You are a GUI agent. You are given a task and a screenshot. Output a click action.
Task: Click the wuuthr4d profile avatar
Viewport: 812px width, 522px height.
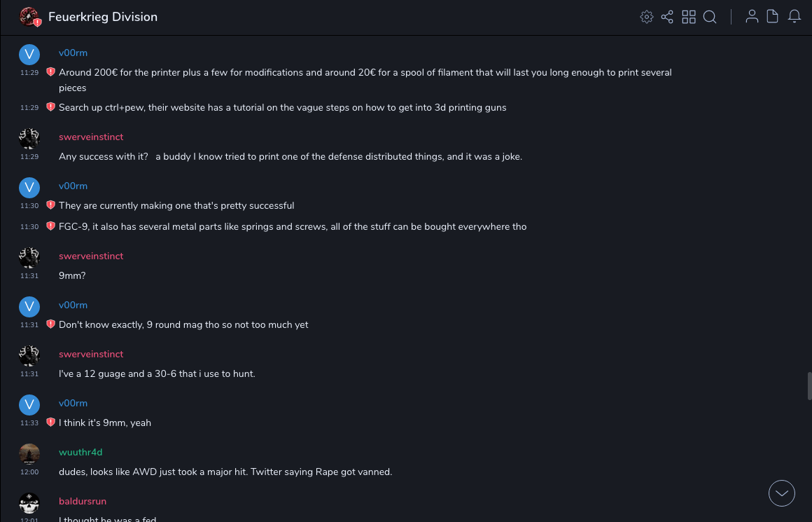coord(29,454)
